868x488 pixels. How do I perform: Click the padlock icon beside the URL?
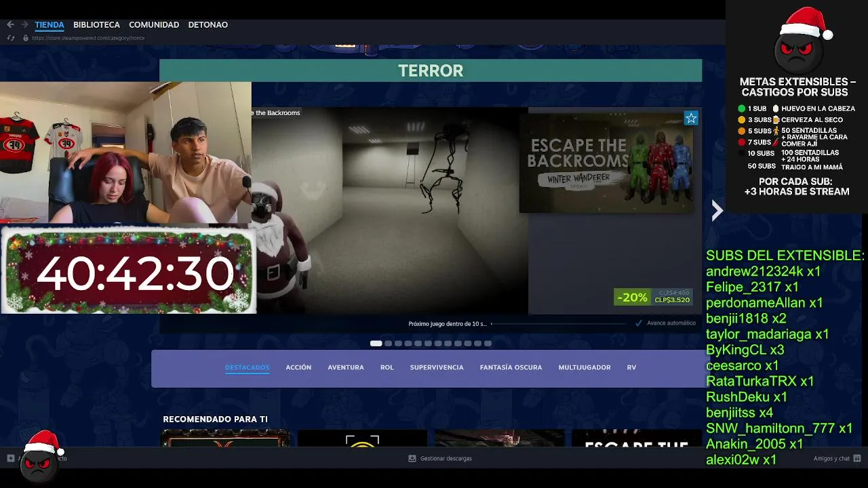[26, 38]
